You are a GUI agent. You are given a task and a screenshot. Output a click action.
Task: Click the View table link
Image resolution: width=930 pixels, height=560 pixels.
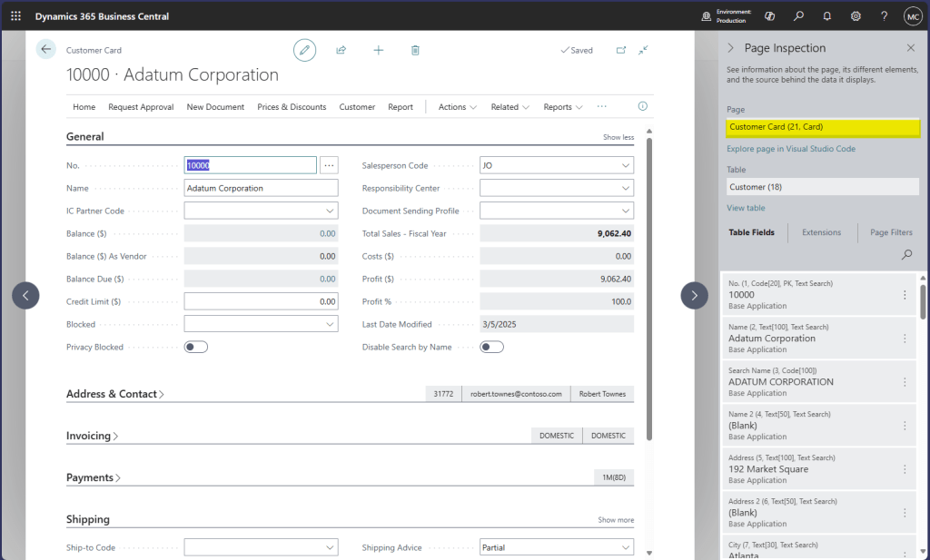746,208
